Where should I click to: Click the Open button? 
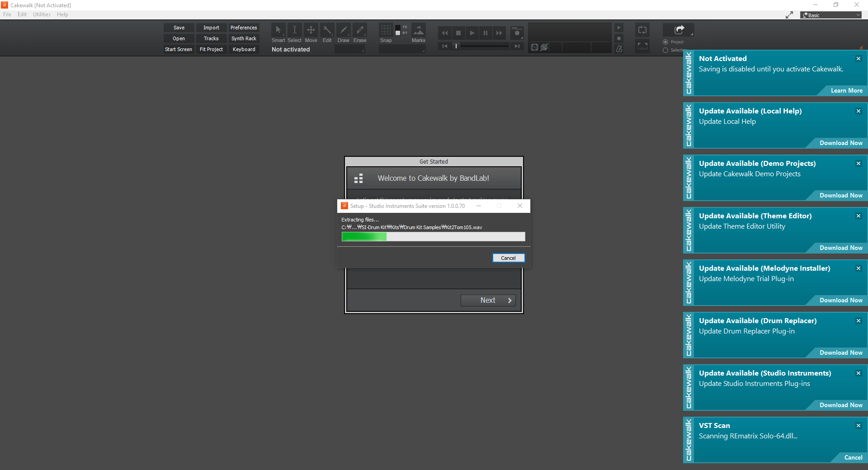coord(179,38)
